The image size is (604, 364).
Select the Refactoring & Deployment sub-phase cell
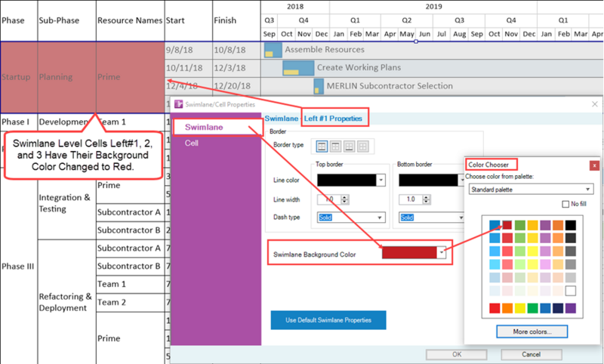coord(67,302)
